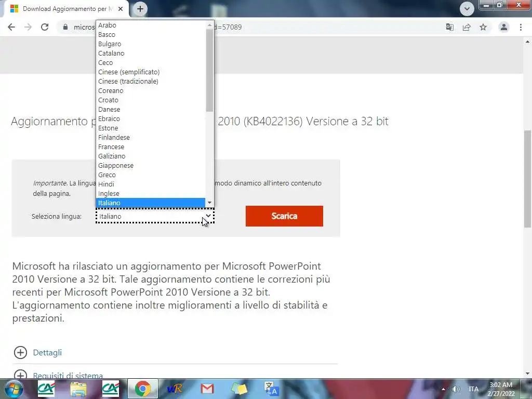This screenshot has width=532, height=399.
Task: Choose Danese language option
Action: [x=151, y=109]
